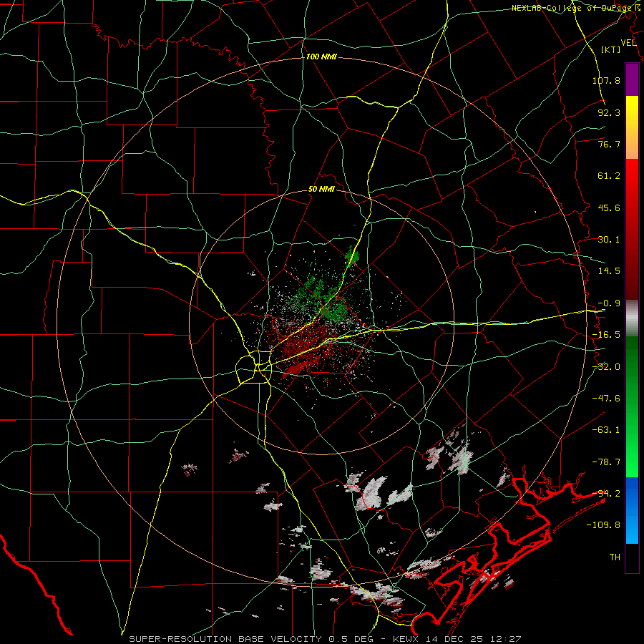Select the gray near-zero segment of color bar
Viewport: 644px width, 644px height.
[632, 318]
